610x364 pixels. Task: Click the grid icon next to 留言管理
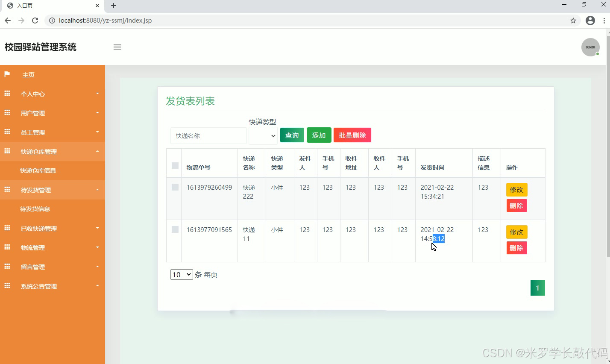(x=6, y=266)
